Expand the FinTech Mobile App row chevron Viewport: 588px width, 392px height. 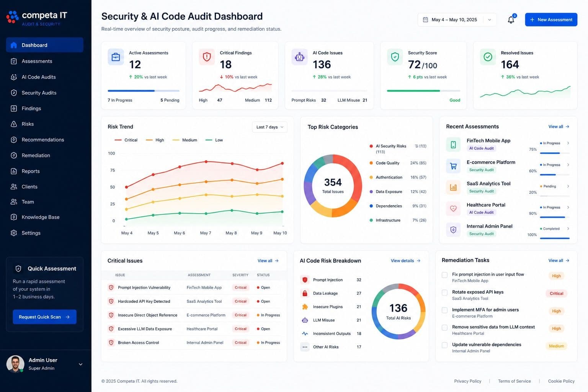coord(568,143)
